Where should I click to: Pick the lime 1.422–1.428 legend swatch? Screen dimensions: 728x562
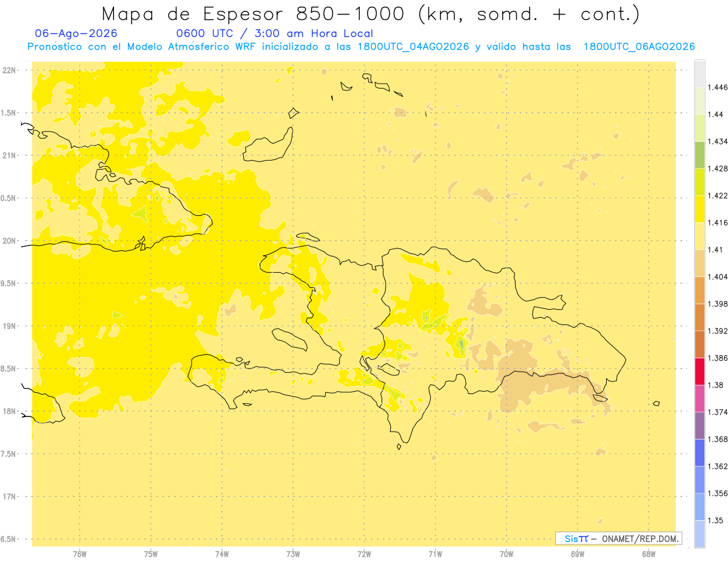(x=699, y=182)
